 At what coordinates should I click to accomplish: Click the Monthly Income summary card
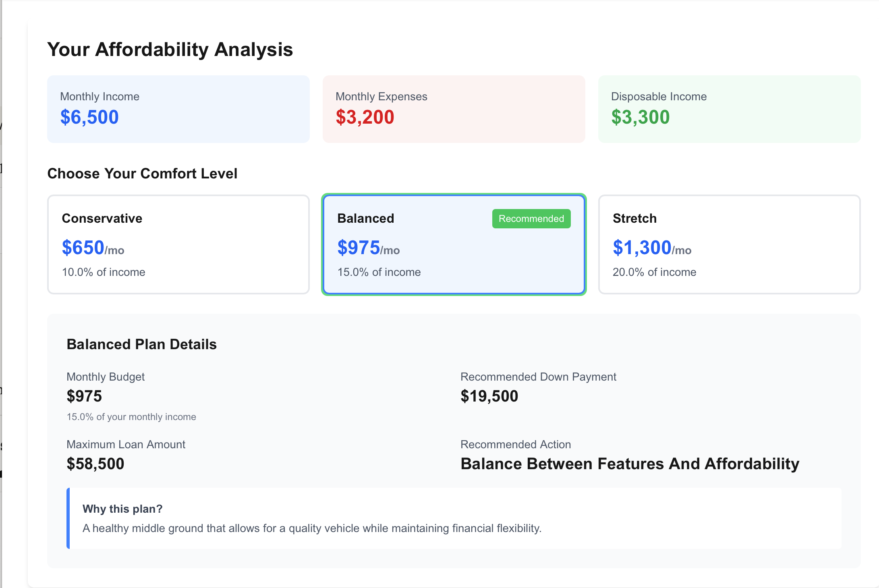coord(178,109)
